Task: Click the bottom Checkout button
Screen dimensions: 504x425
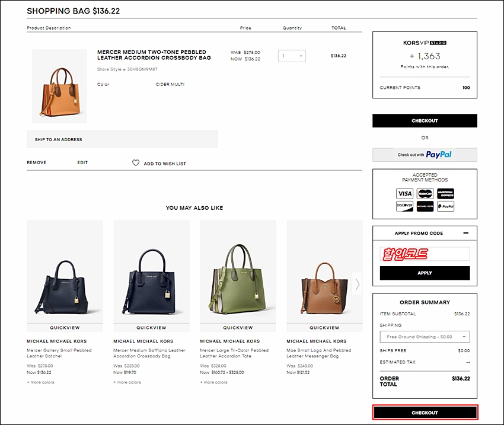Action: coord(425,413)
